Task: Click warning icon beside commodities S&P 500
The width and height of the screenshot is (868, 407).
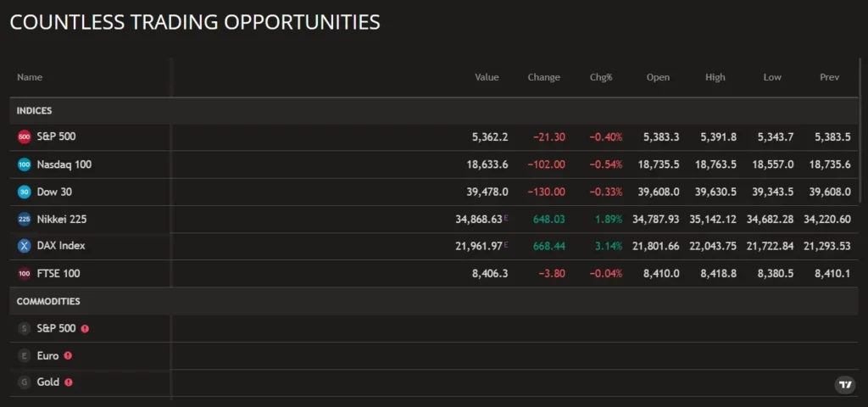Action: tap(85, 328)
